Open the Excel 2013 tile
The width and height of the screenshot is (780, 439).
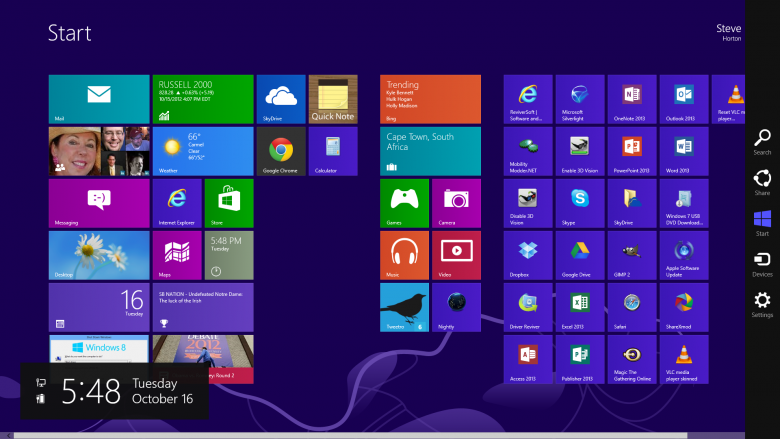580,307
